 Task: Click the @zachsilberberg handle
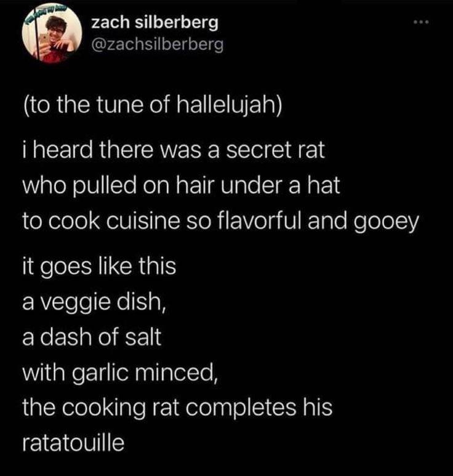(158, 45)
